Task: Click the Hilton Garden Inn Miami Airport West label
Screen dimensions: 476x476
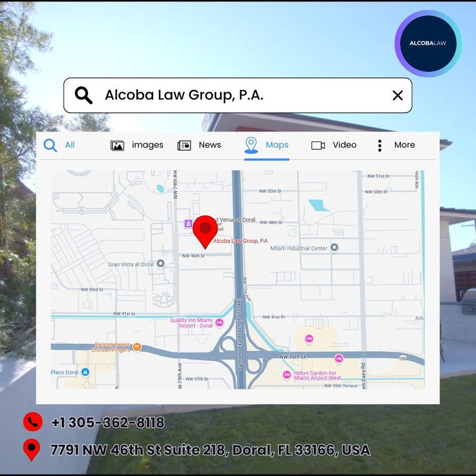Action: [317, 375]
